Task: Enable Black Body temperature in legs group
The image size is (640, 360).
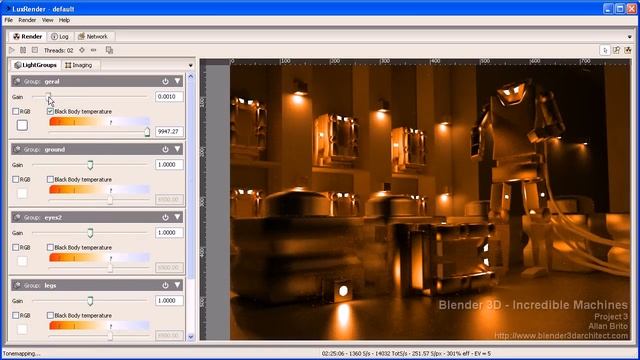Action: [50, 315]
